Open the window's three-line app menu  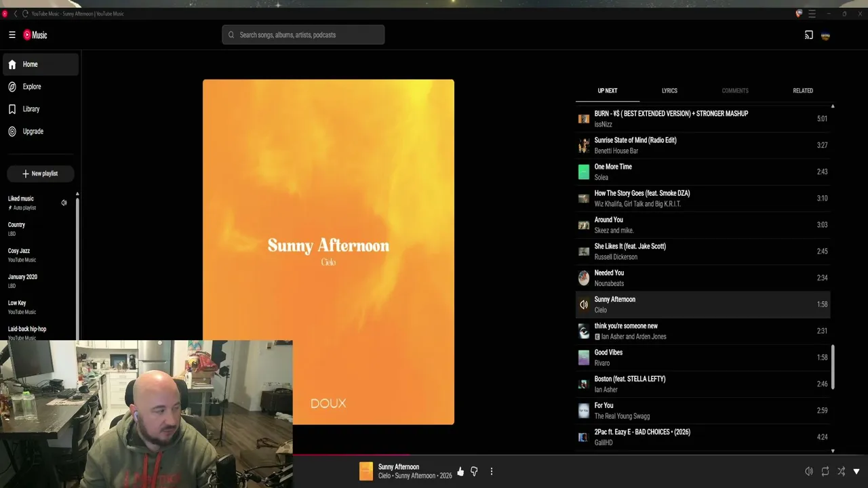point(812,14)
